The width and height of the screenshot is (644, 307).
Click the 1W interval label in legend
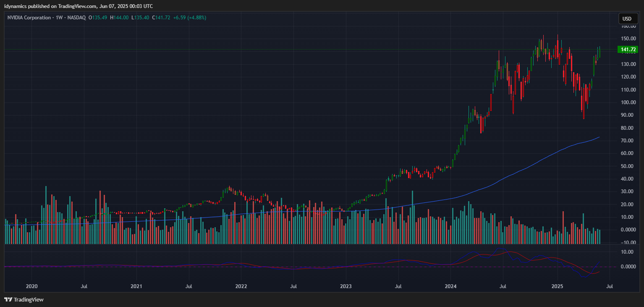(x=59, y=18)
